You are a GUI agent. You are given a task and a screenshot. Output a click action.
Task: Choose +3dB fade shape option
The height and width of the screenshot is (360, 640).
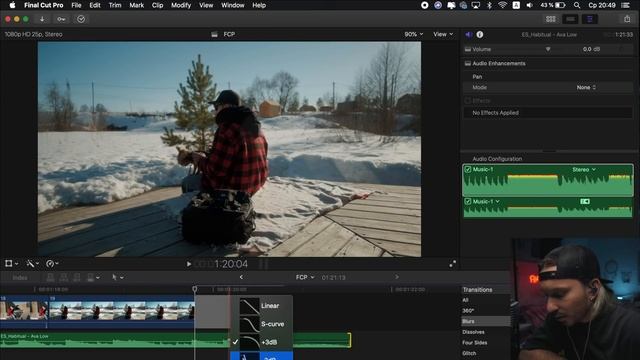[x=262, y=342]
